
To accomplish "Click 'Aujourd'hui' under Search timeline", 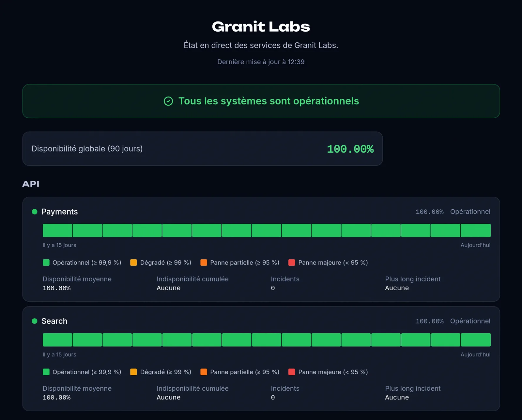I will (475, 355).
